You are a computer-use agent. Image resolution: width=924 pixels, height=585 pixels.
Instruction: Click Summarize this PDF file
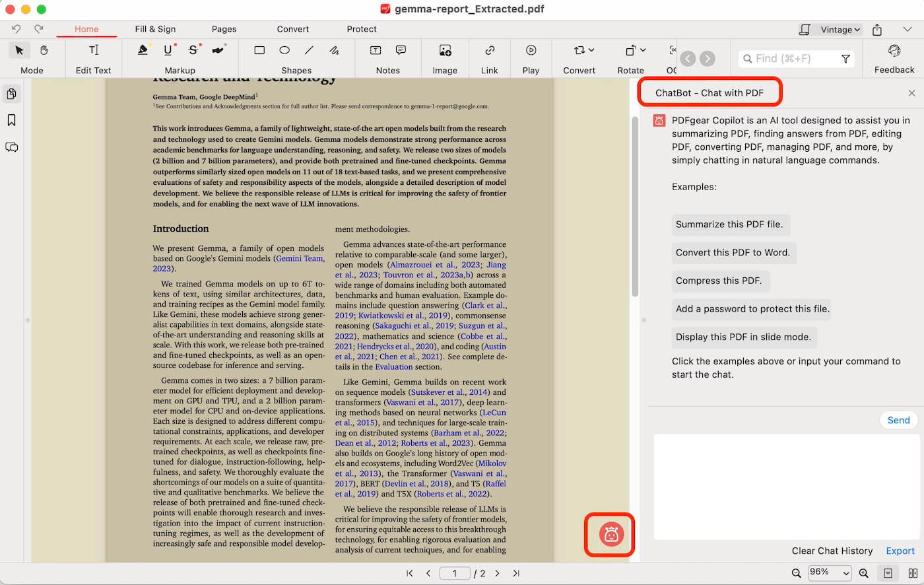coord(731,224)
